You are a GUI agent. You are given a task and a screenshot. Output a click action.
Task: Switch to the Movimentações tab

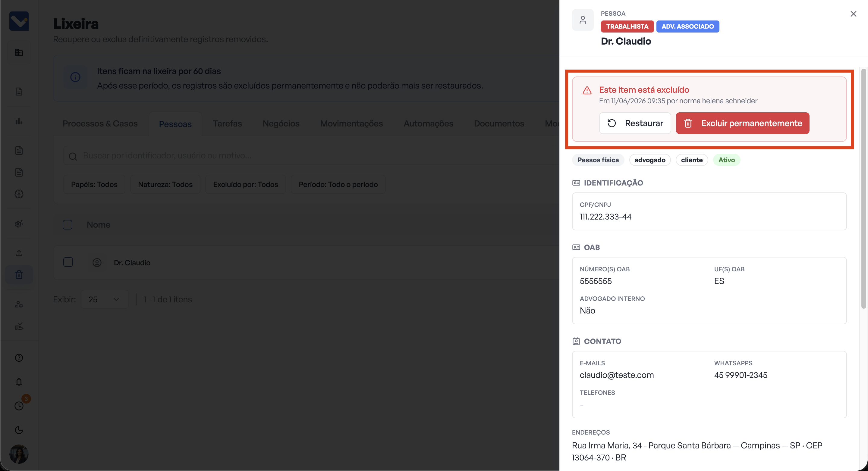351,123
